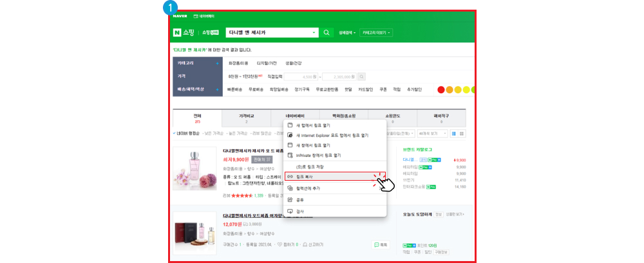644x263 pixels.
Task: Click the green search magnifier button
Action: [x=327, y=32]
